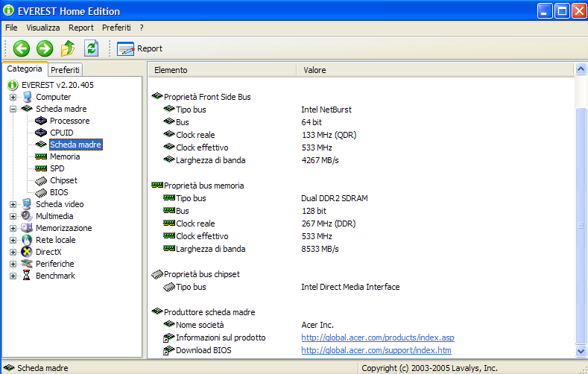Expand the Scheda video node
The height and width of the screenshot is (374, 588).
click(x=13, y=204)
